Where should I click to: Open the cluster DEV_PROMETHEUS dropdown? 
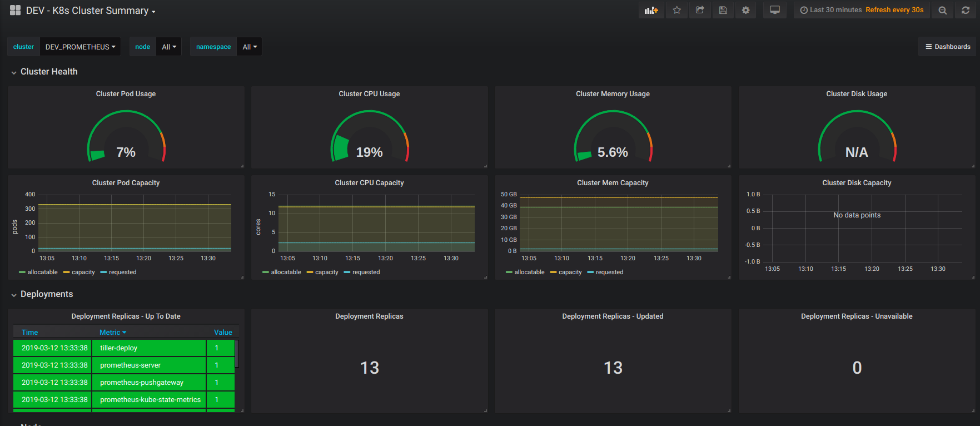click(80, 47)
